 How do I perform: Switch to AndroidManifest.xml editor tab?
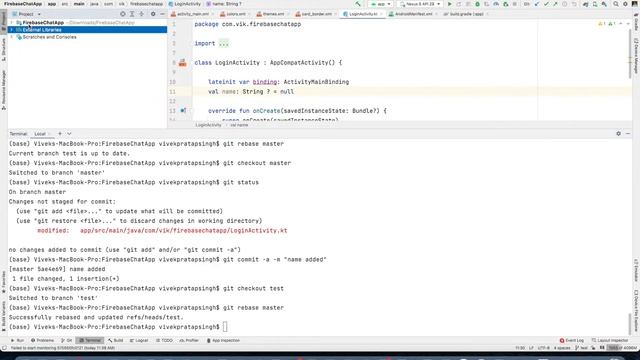pyautogui.click(x=413, y=14)
